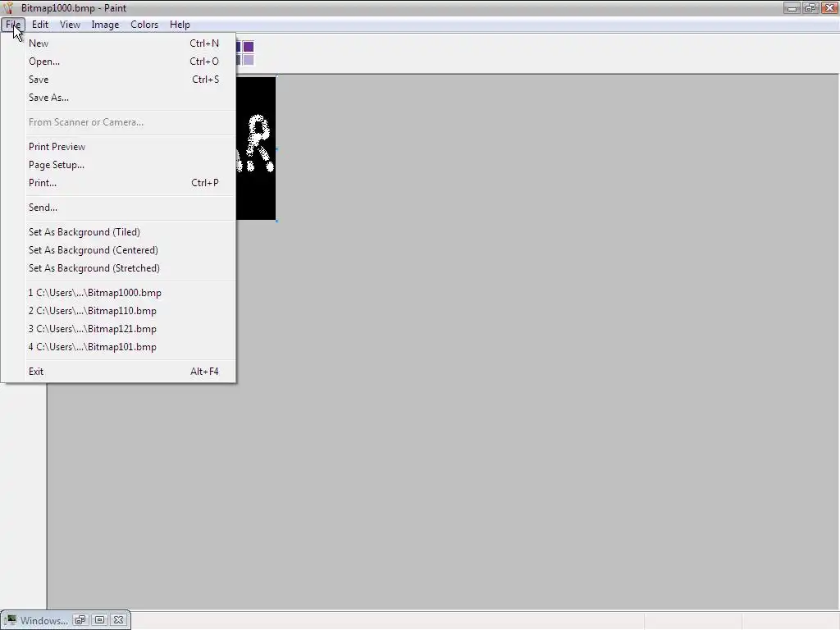The height and width of the screenshot is (630, 840).
Task: Open the Edit menu
Action: point(40,25)
